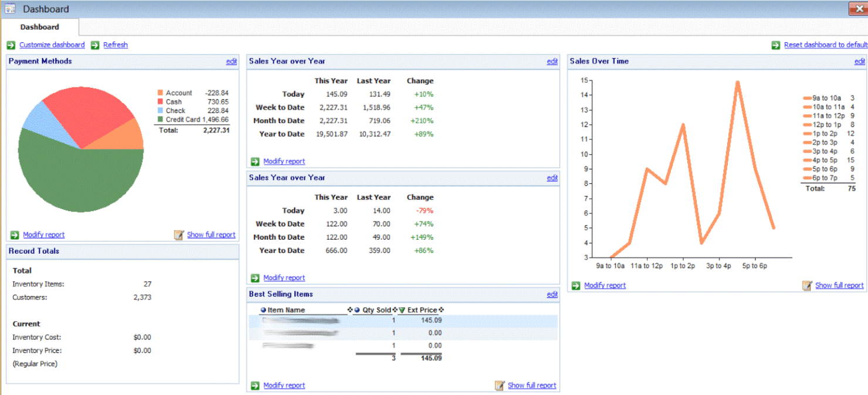Open the Customize dashboard link
The image size is (868, 395).
52,45
